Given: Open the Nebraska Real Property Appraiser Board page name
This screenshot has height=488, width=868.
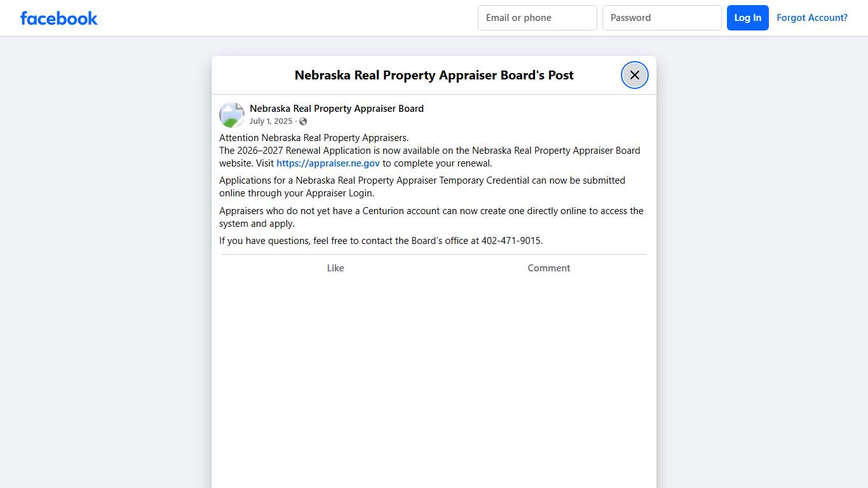Looking at the screenshot, I should [337, 108].
